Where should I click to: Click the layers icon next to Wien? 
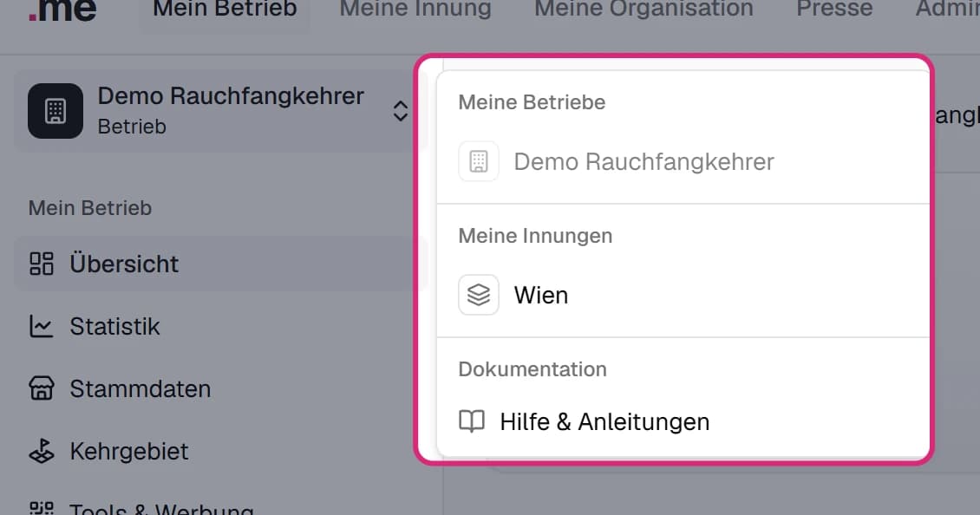(479, 295)
